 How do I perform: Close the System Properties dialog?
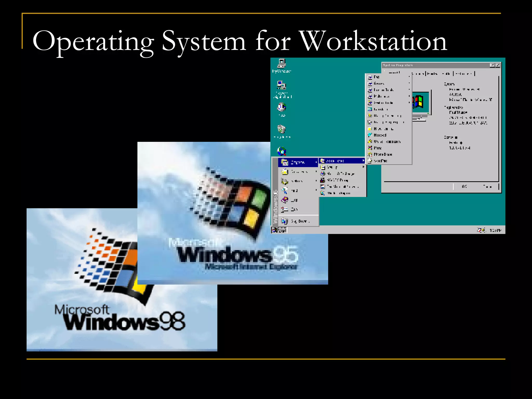pyautogui.click(x=497, y=65)
